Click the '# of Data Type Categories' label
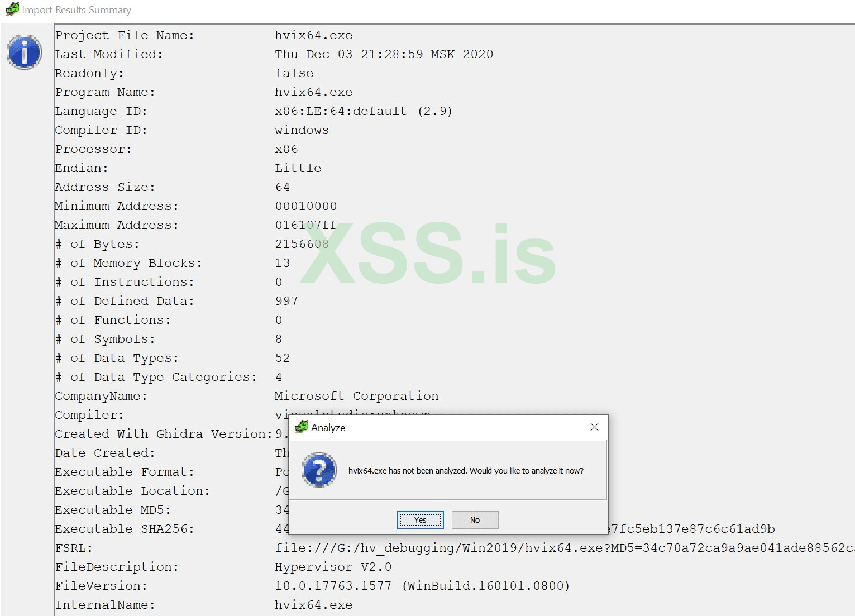855x616 pixels. point(156,377)
